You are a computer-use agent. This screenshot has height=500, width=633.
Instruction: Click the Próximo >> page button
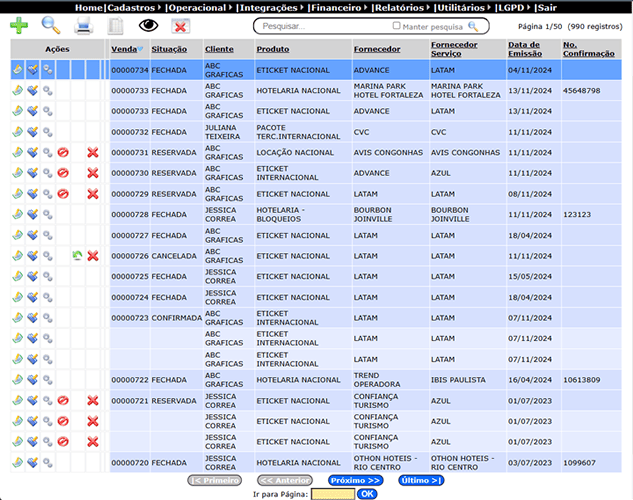pyautogui.click(x=355, y=480)
